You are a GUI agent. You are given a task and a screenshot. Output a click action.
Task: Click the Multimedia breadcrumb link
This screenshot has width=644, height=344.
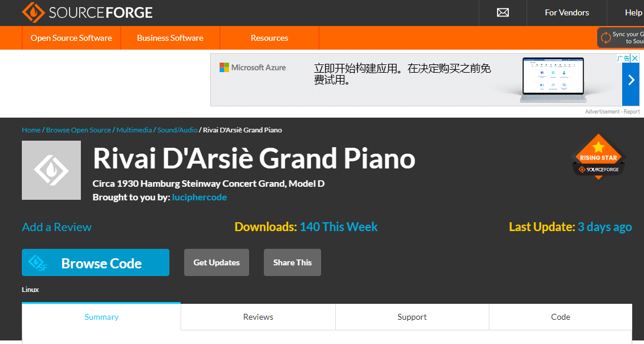pyautogui.click(x=135, y=130)
